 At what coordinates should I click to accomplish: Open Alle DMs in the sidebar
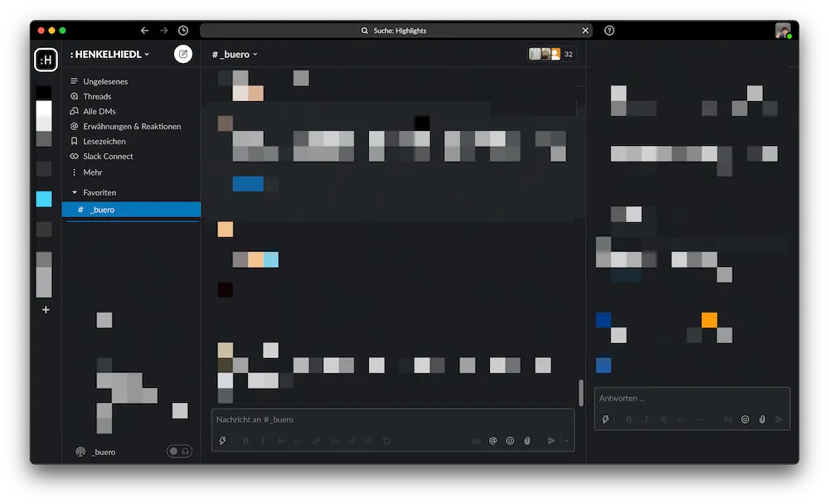(x=99, y=111)
